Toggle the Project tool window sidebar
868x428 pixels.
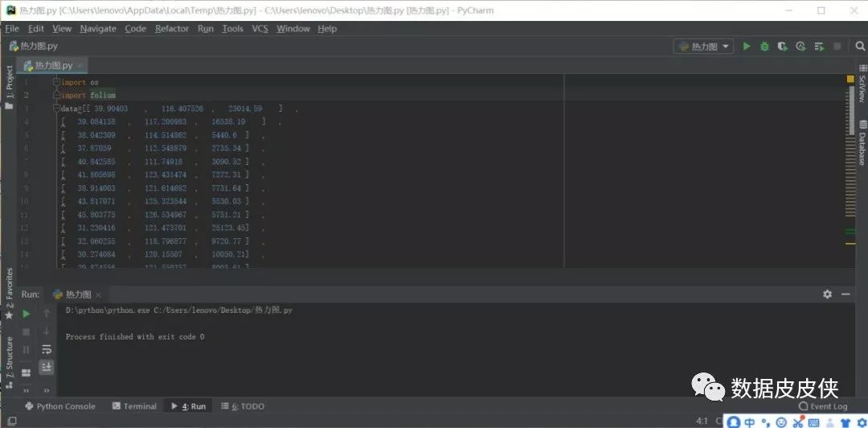tap(9, 88)
